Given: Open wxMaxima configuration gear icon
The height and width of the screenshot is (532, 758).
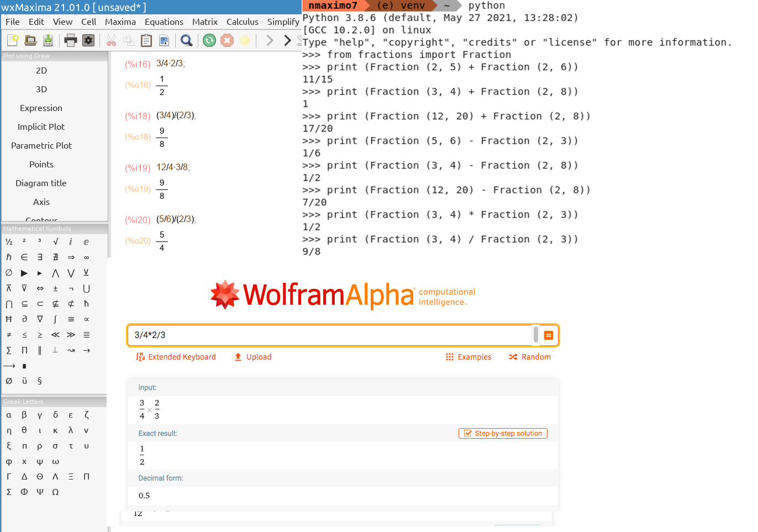Looking at the screenshot, I should point(88,40).
